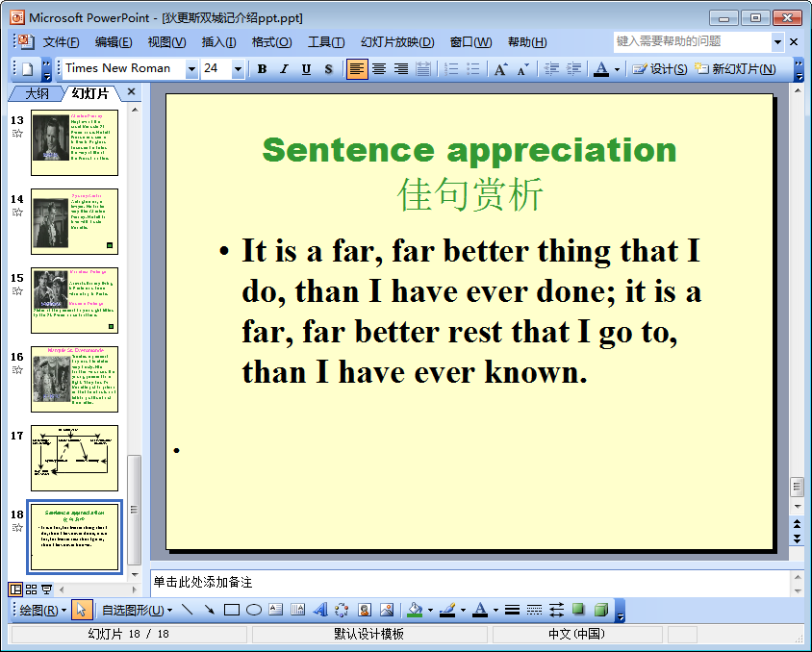This screenshot has height=652, width=812.
Task: Insert a horizontal Text Box
Action: [276, 610]
